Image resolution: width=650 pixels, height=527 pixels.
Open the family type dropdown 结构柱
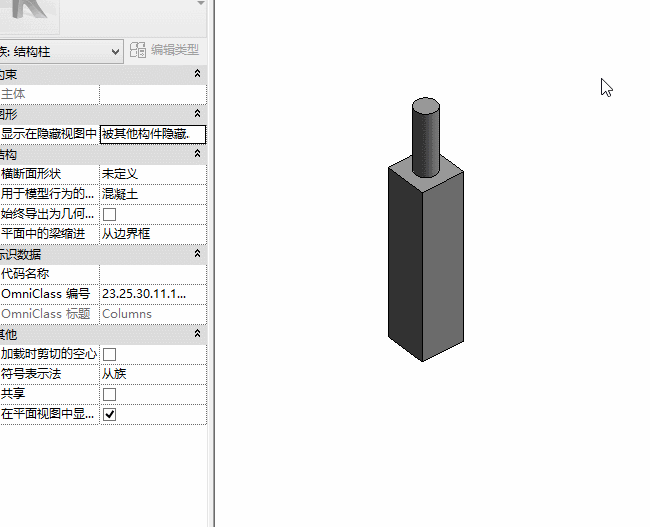[x=61, y=52]
